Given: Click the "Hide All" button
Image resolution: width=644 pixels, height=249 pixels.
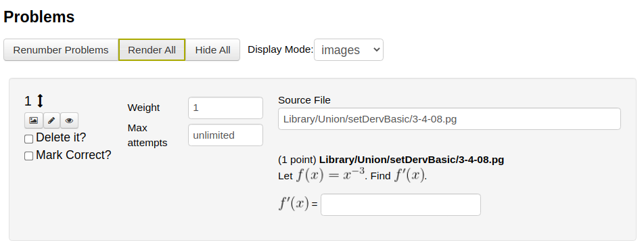Looking at the screenshot, I should click(x=212, y=49).
